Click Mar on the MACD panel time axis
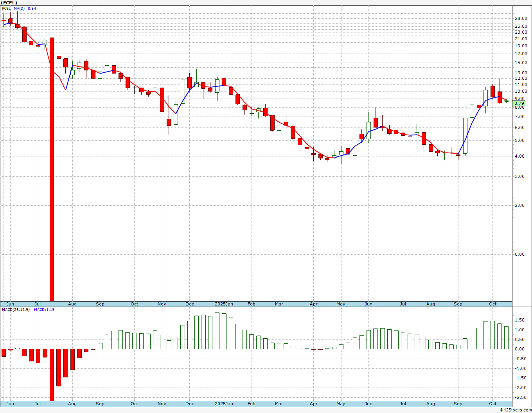This screenshot has height=413, width=532. [279, 404]
